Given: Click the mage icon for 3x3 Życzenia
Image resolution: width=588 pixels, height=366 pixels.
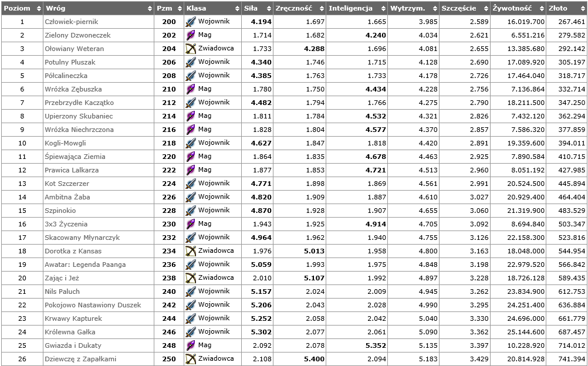Looking at the screenshot, I should [x=191, y=224].
